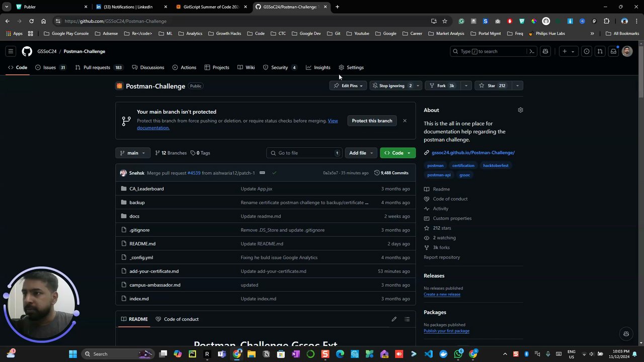Click the browser reload button
The height and width of the screenshot is (362, 644).
pyautogui.click(x=31, y=21)
